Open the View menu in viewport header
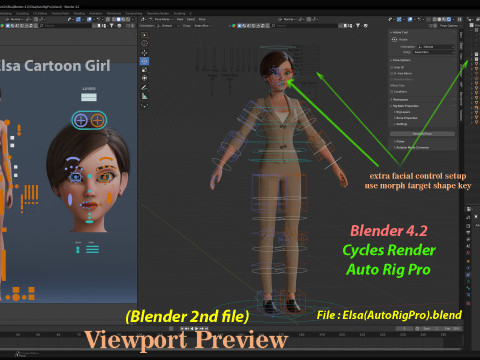 point(180,19)
